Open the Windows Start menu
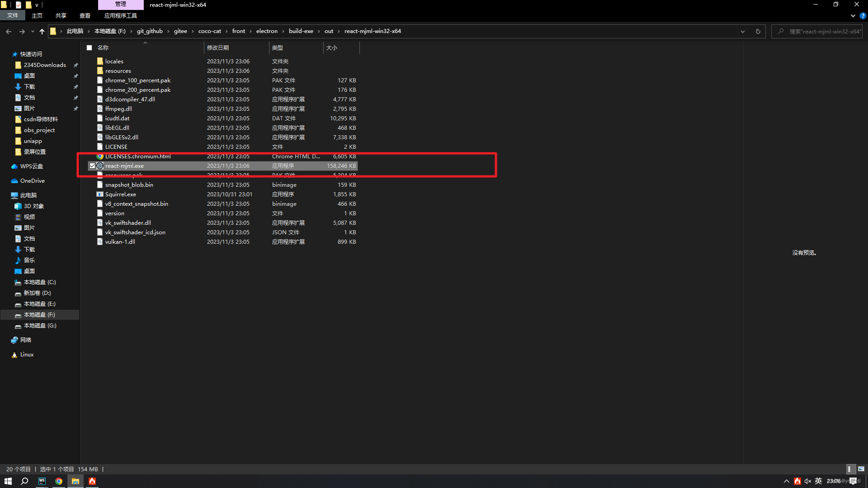The image size is (868, 488). [8, 481]
